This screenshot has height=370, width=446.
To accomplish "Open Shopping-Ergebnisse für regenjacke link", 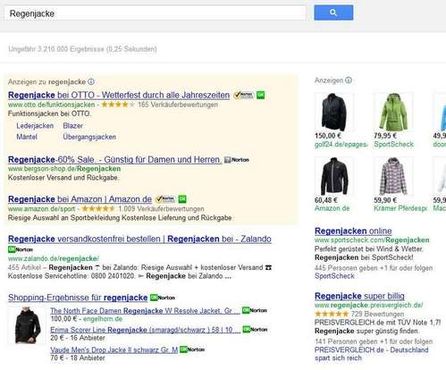I will (78, 297).
